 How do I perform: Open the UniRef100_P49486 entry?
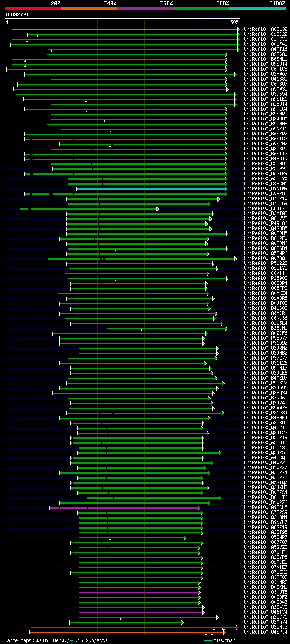pos(266,224)
